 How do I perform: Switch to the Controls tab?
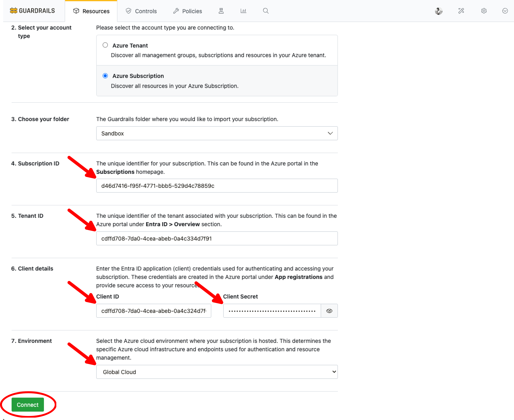tap(141, 11)
